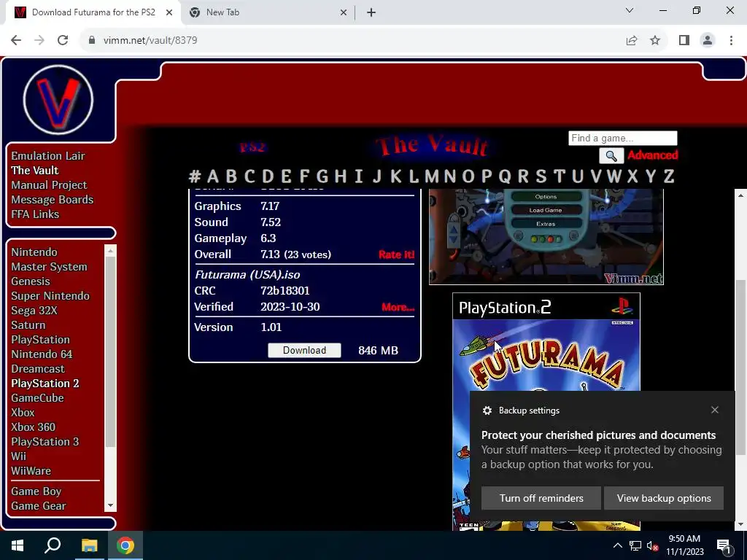Close the Download Futurama tab
747x560 pixels.
[x=169, y=13]
